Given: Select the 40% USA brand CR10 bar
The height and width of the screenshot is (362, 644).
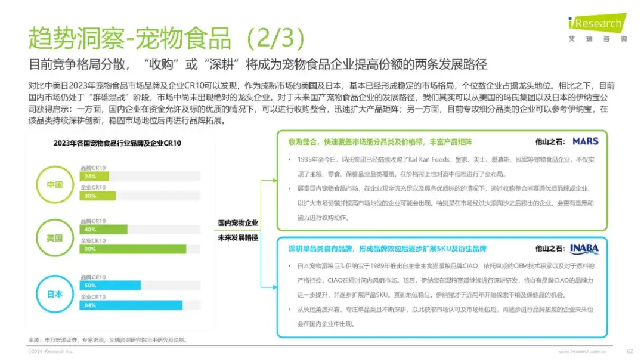Looking at the screenshot, I should click(104, 230).
